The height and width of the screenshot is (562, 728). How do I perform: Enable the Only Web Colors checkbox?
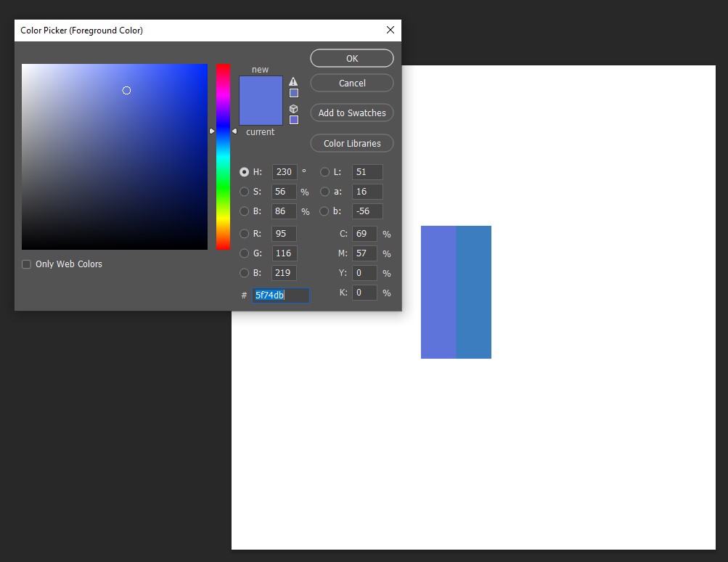27,264
